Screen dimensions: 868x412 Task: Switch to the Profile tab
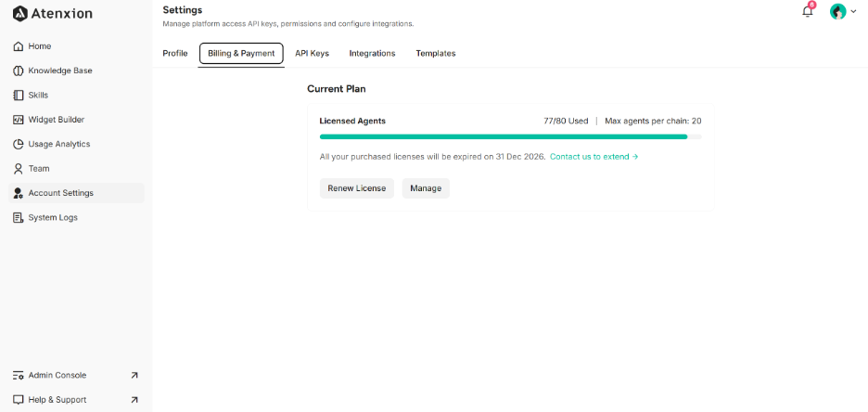175,54
